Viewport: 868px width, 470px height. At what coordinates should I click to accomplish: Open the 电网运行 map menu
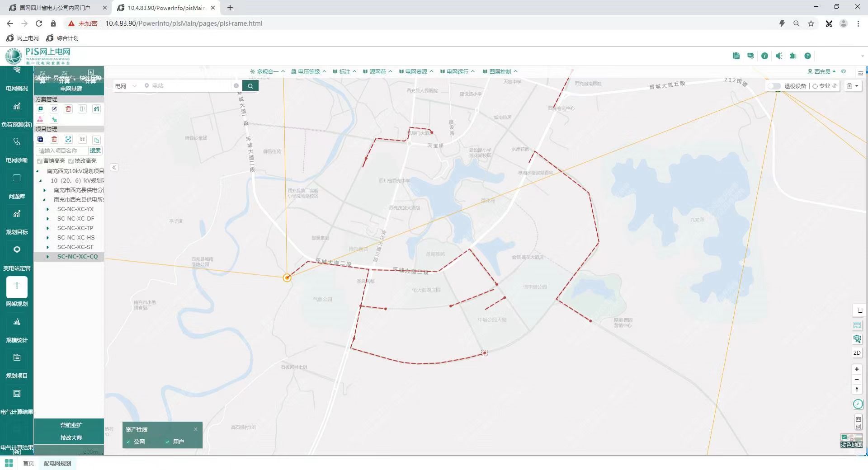458,71
